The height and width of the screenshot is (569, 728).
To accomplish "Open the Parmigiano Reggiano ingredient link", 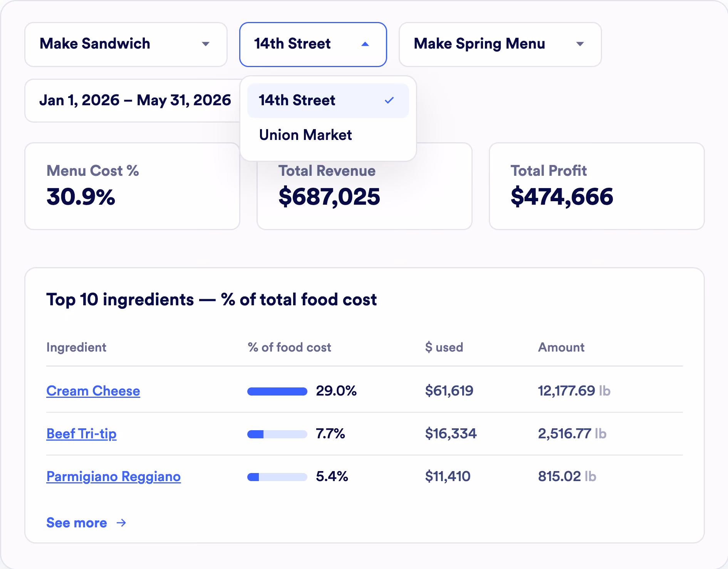I will coord(113,476).
